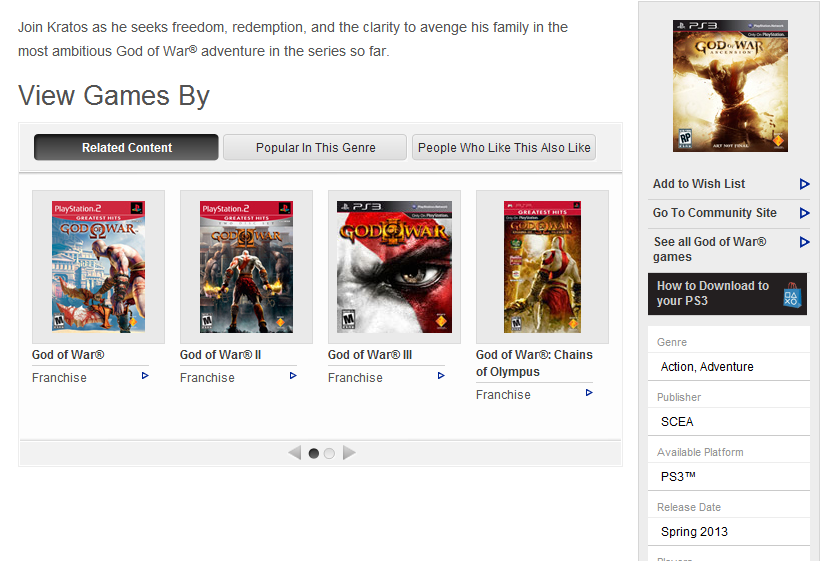Switch to Popular In This Genre tab
This screenshot has width=828, height=561.
(315, 148)
